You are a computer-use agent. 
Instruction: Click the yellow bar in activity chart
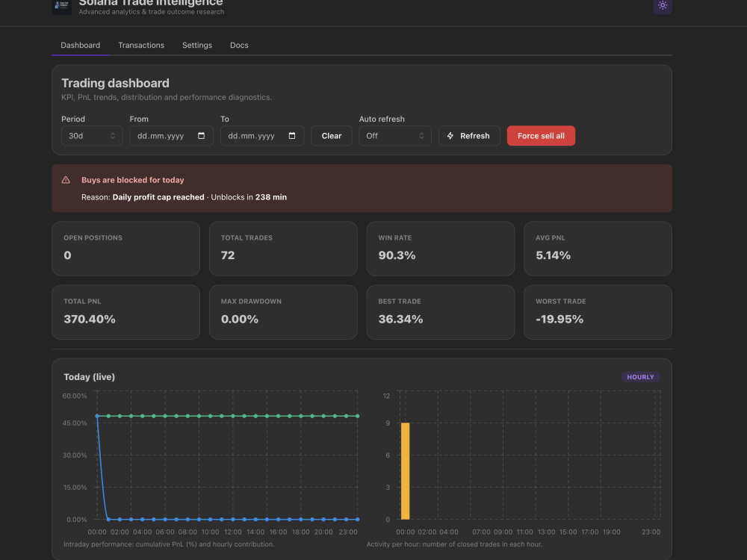point(406,471)
